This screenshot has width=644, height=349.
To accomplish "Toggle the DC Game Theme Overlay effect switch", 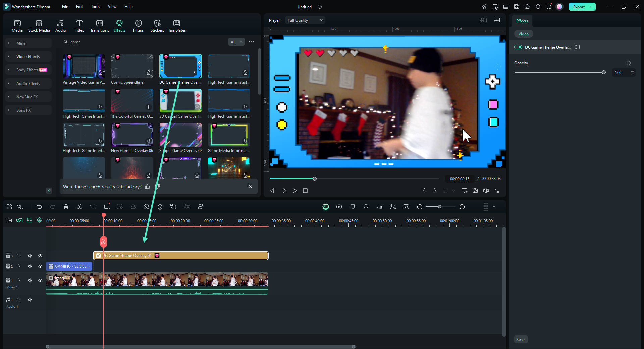I will tap(518, 47).
